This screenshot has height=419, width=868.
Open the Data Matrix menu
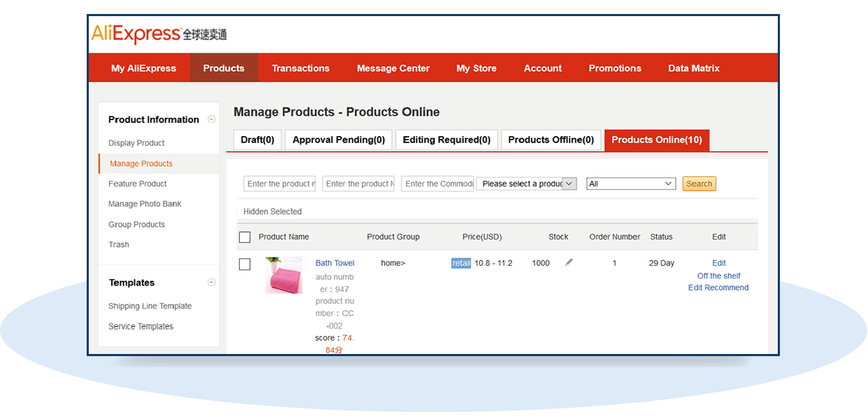point(694,68)
